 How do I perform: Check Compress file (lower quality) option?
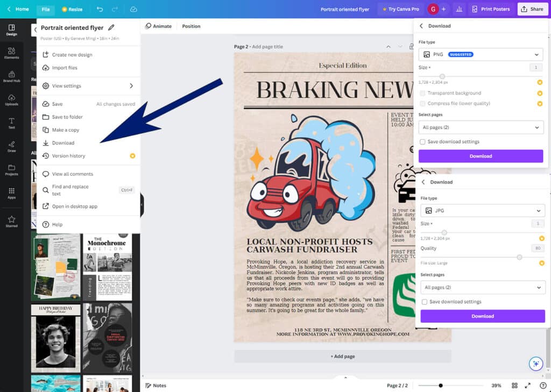point(423,103)
